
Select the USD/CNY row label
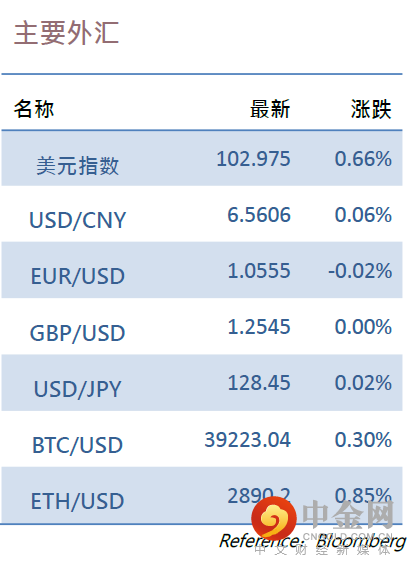78,220
